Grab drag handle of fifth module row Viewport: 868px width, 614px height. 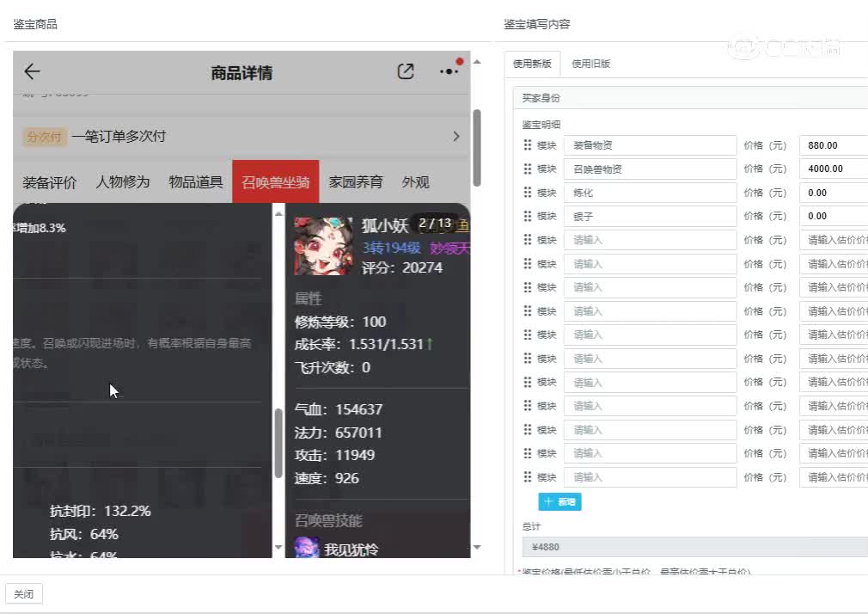pyautogui.click(x=527, y=240)
